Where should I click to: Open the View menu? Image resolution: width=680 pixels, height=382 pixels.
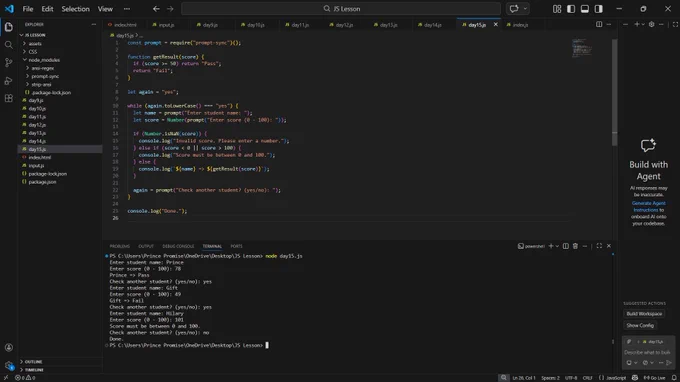pos(105,9)
